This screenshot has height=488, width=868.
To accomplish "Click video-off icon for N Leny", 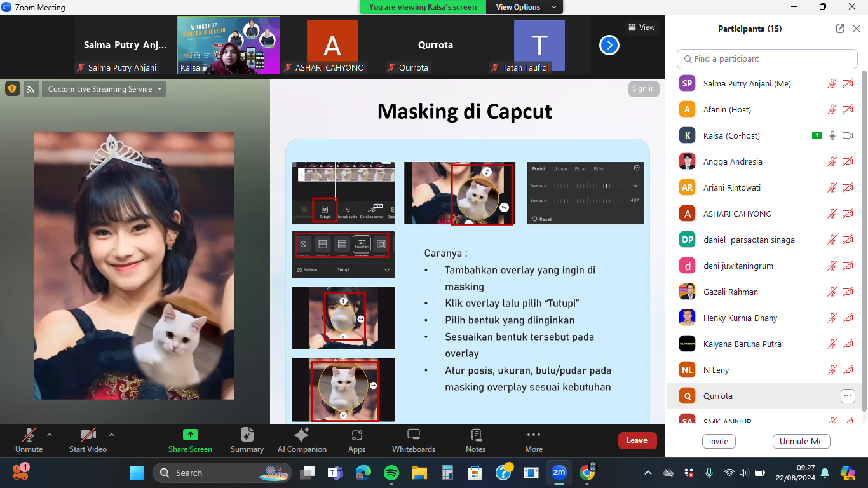I will (x=848, y=370).
